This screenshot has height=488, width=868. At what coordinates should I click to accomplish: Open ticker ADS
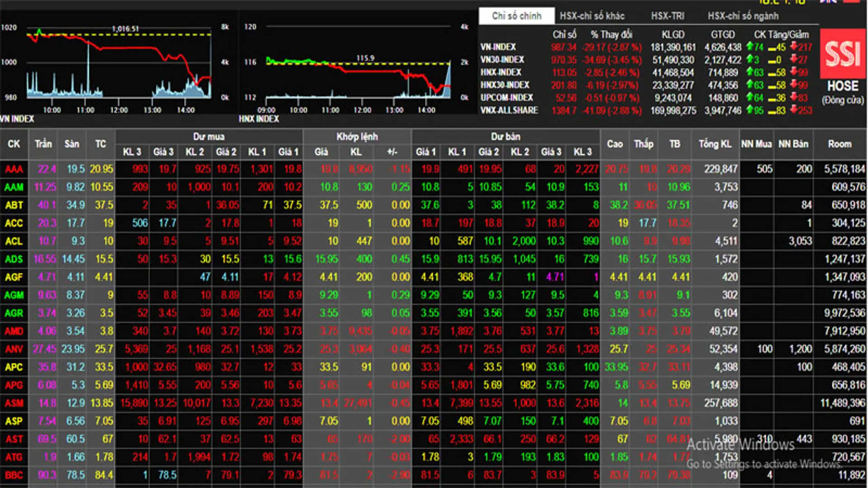(x=14, y=259)
